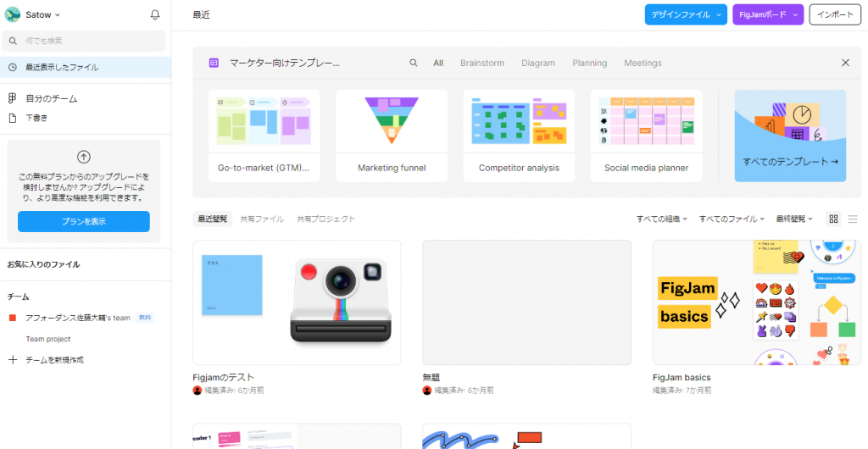The height and width of the screenshot is (449, 868).
Task: Click the plus icon for new team
Action: [x=13, y=360]
